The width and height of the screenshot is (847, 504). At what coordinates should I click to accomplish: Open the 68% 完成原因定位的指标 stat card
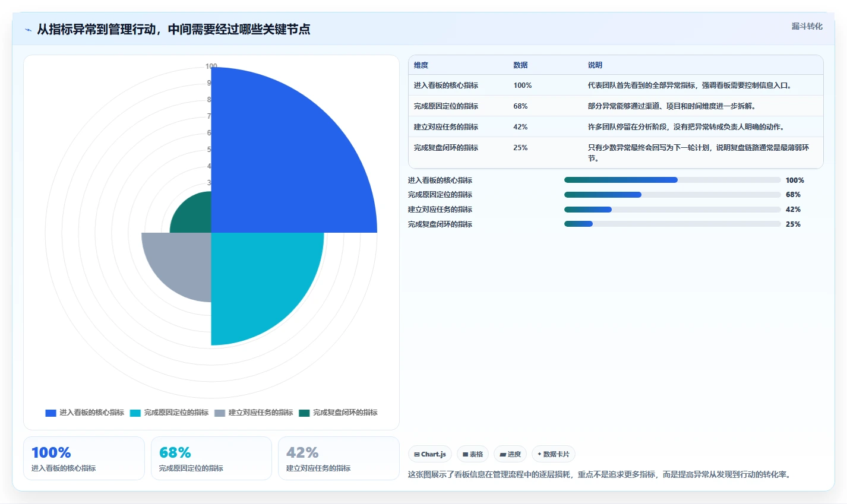pos(211,458)
